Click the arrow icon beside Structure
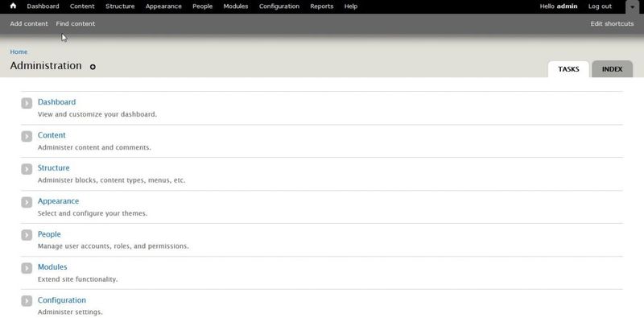Image resolution: width=644 pixels, height=318 pixels. 27,169
